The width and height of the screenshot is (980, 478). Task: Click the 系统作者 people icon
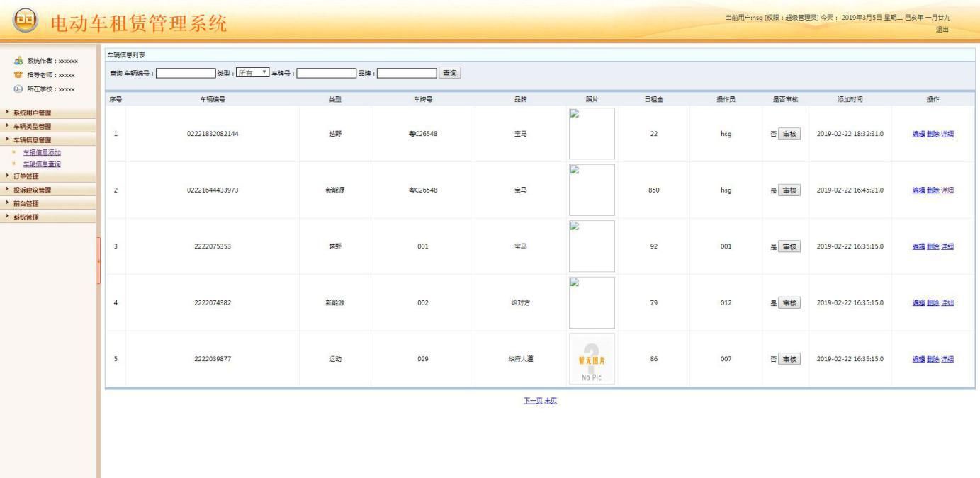pos(18,62)
